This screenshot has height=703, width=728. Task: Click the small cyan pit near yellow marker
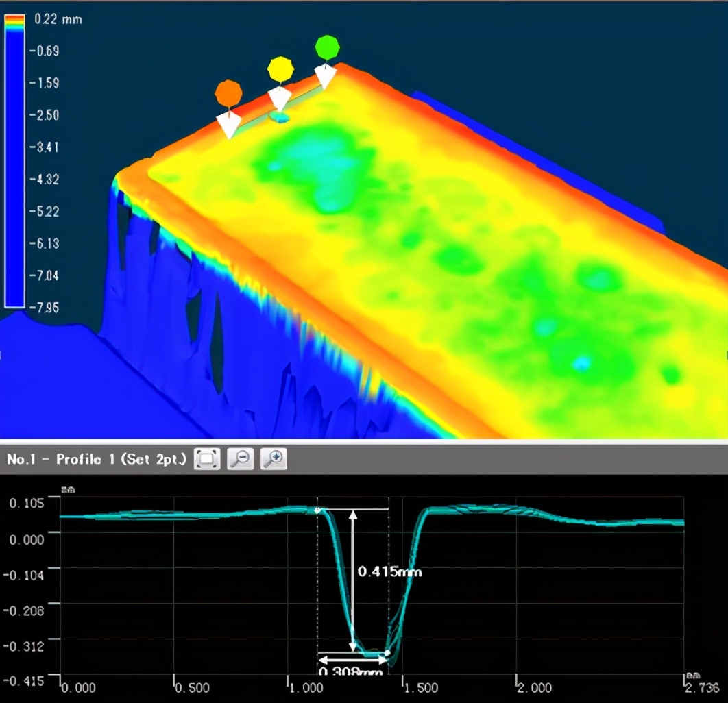pyautogui.click(x=279, y=117)
